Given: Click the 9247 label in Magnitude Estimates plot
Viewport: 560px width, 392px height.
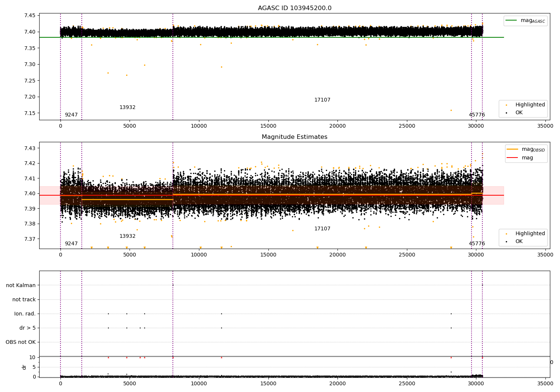Looking at the screenshot, I should (71, 244).
